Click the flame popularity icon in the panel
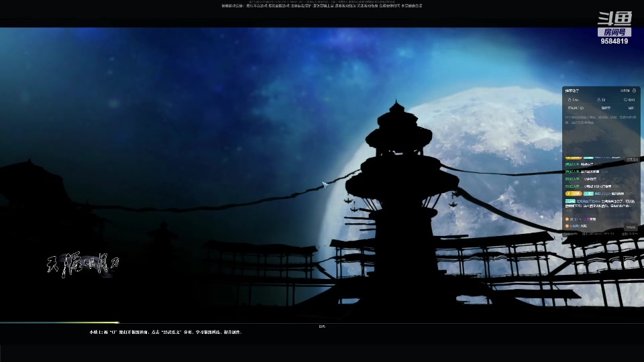 570,100
